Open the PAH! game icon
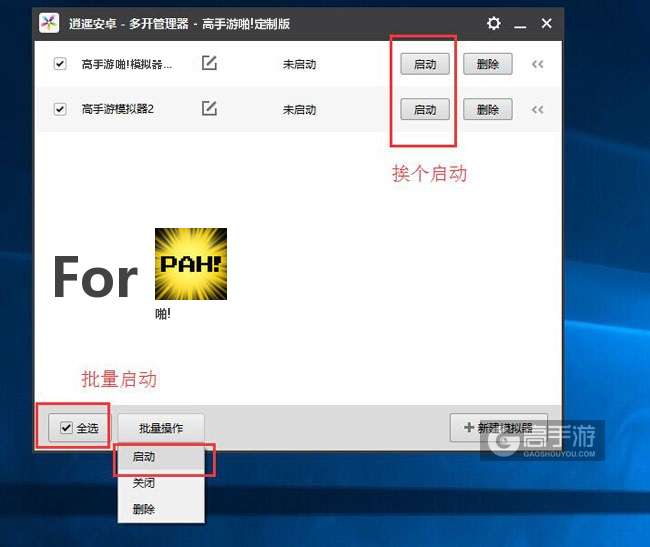650x547 pixels. click(191, 264)
